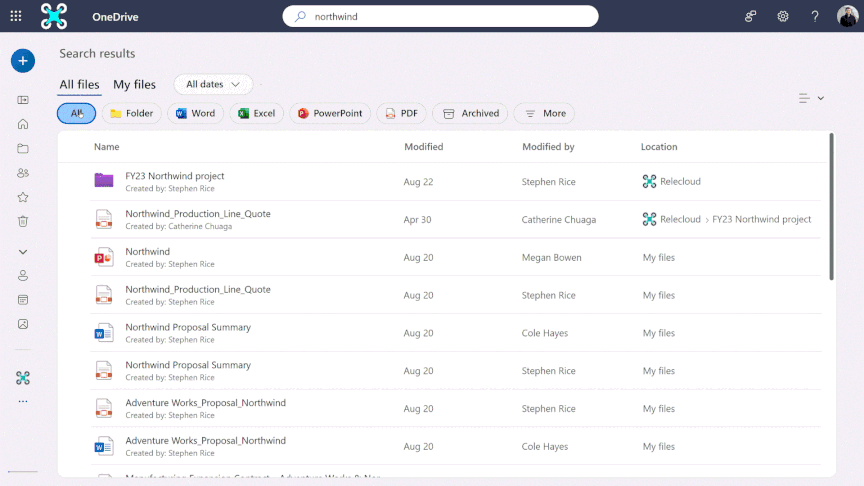Sort by the Modified column header

[424, 147]
